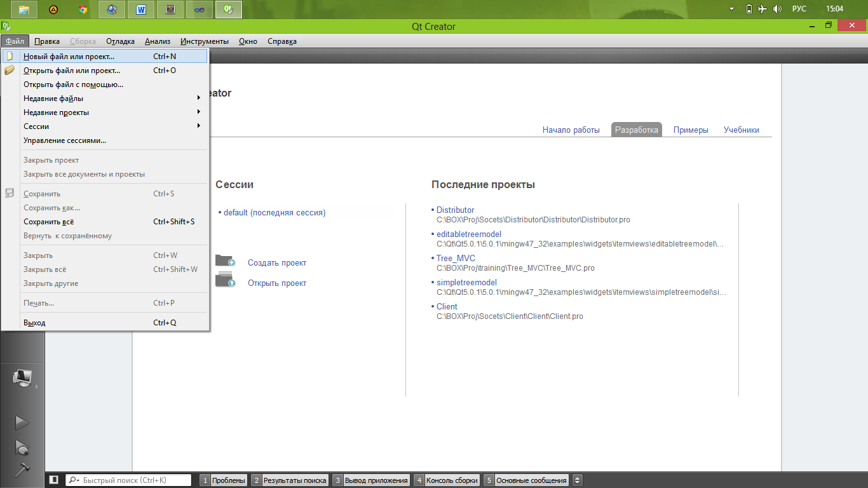Open output panes stepper after Основные сообщения
Screen dimensions: 868x488
pyautogui.click(x=577, y=480)
